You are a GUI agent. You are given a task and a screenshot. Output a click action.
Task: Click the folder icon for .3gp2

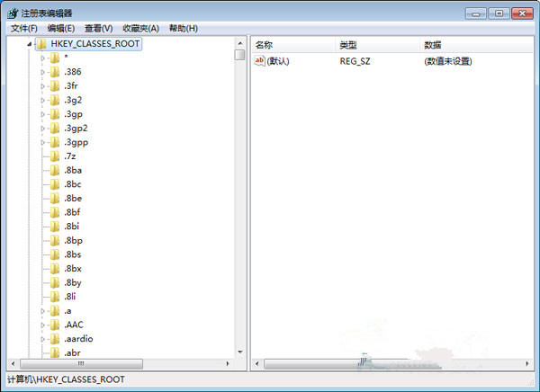click(x=55, y=128)
